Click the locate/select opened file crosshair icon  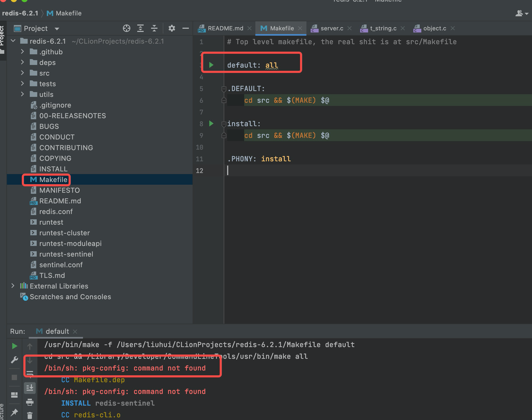pyautogui.click(x=127, y=28)
